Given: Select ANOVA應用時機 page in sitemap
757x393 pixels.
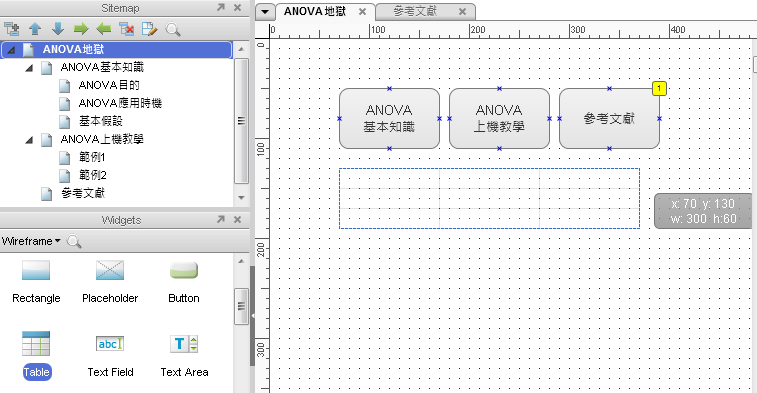Looking at the screenshot, I should pos(120,103).
